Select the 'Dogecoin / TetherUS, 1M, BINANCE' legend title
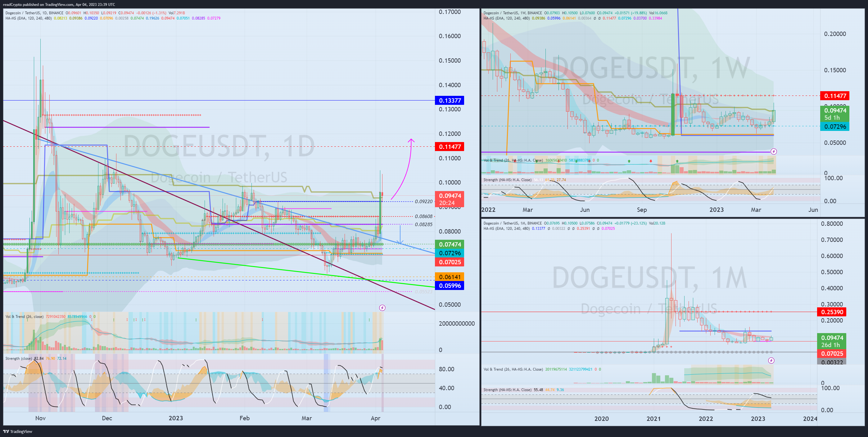The width and height of the screenshot is (868, 437). pos(513,223)
